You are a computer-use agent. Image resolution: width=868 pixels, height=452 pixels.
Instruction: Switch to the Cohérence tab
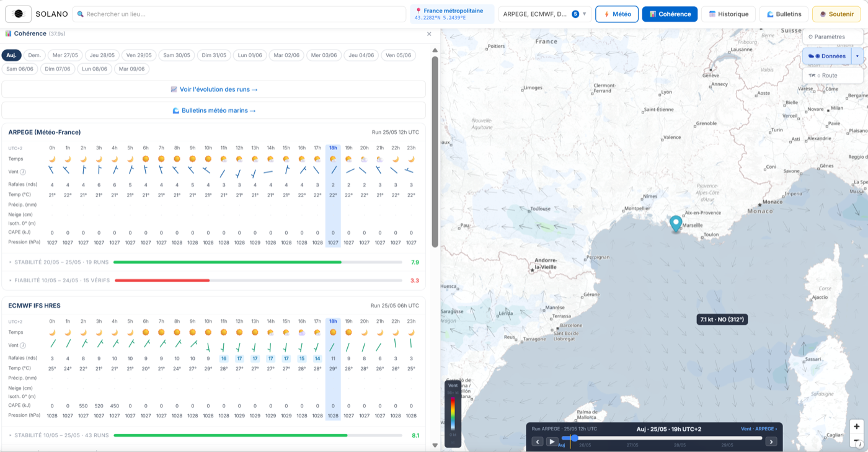pyautogui.click(x=670, y=14)
